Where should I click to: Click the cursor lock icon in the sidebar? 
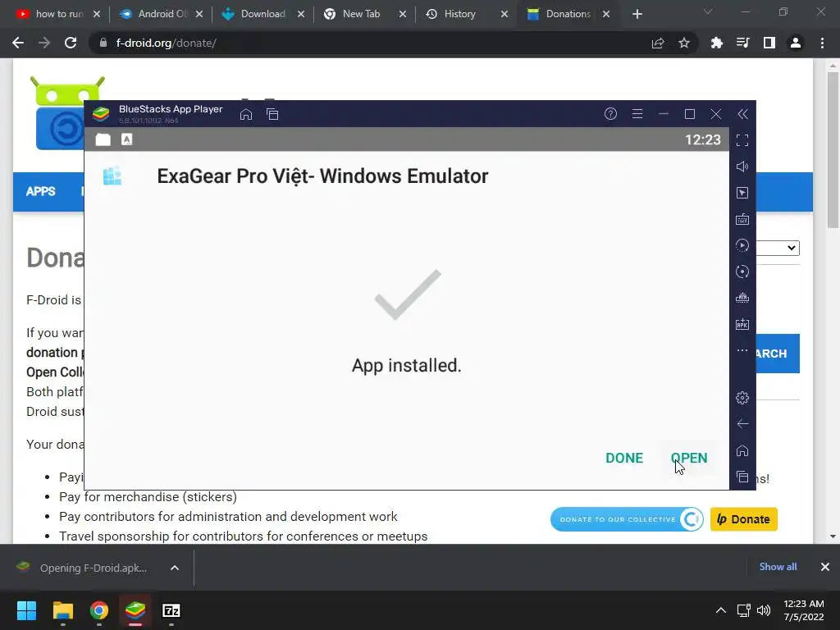click(742, 193)
